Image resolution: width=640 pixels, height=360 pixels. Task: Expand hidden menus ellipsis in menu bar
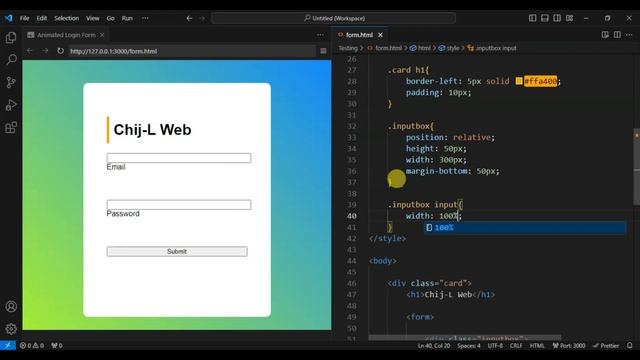click(x=145, y=18)
